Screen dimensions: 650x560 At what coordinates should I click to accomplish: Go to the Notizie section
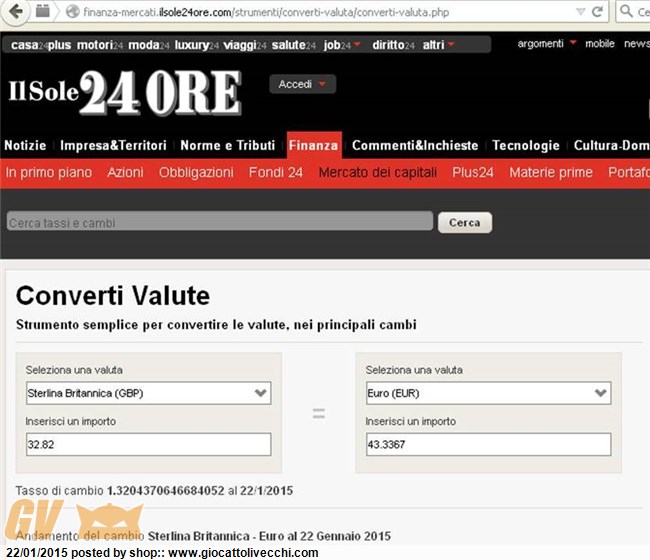[x=25, y=145]
